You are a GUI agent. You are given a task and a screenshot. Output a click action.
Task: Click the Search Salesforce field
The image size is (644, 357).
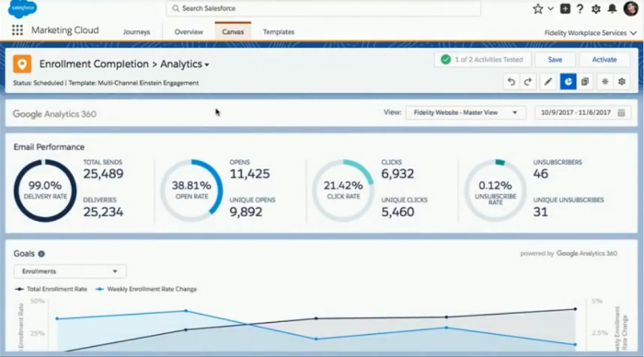pos(323,8)
